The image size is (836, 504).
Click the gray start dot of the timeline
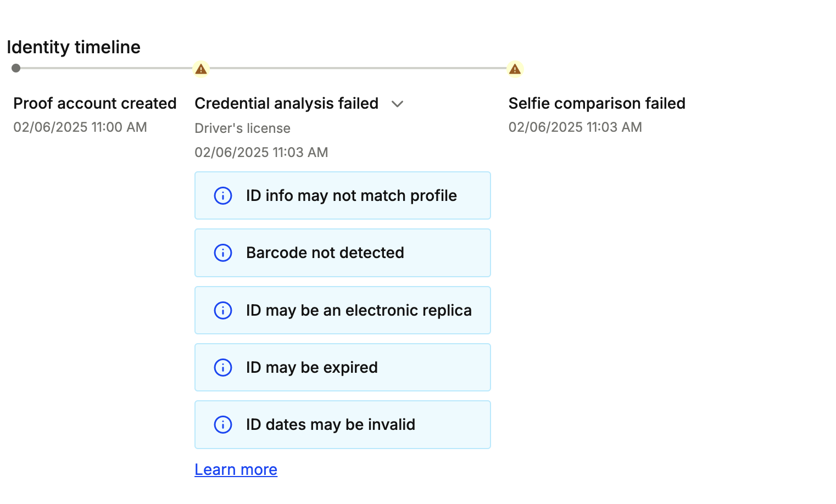tap(16, 68)
